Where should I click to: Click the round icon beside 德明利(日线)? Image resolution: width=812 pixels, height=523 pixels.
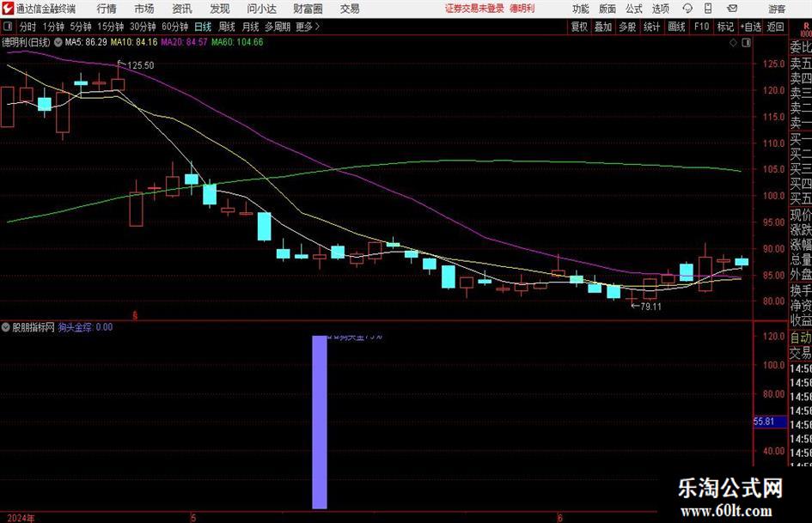[x=58, y=42]
